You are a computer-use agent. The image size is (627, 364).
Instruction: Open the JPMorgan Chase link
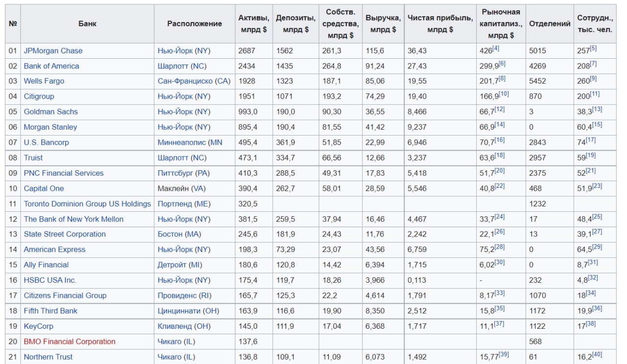[53, 51]
